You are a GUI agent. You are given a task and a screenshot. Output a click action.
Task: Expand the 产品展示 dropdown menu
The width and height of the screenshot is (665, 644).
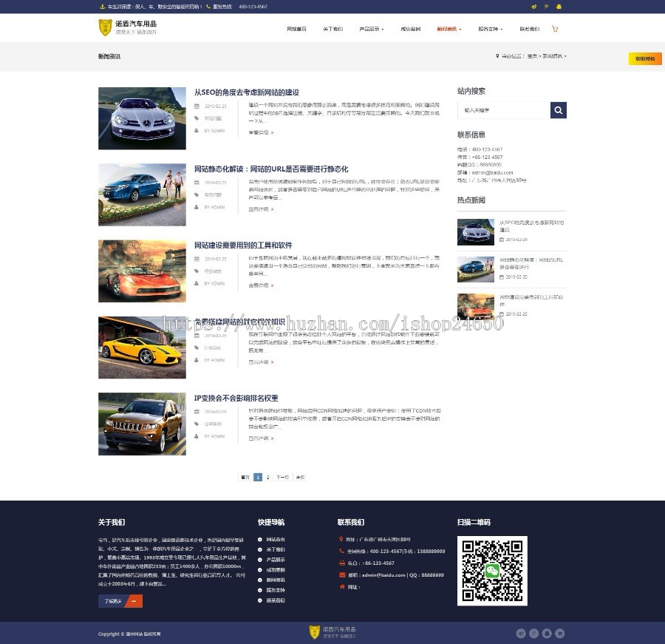click(371, 30)
